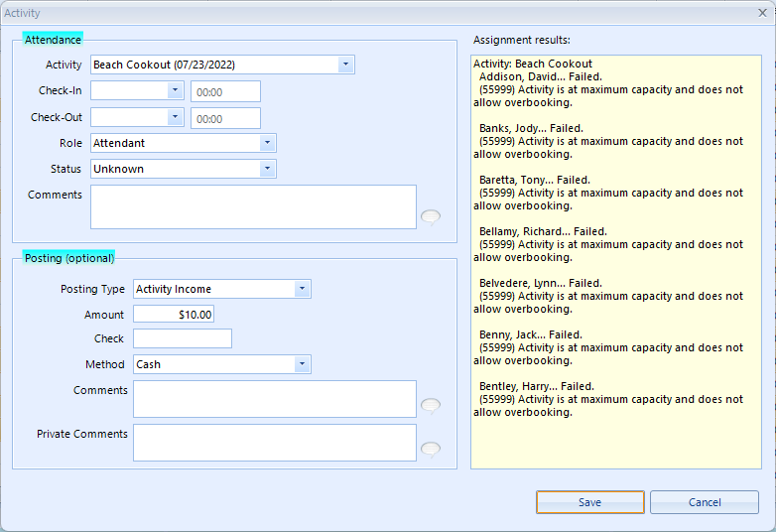Click inside the Attendance Comments text box
Image resolution: width=776 pixels, height=532 pixels.
tap(253, 206)
